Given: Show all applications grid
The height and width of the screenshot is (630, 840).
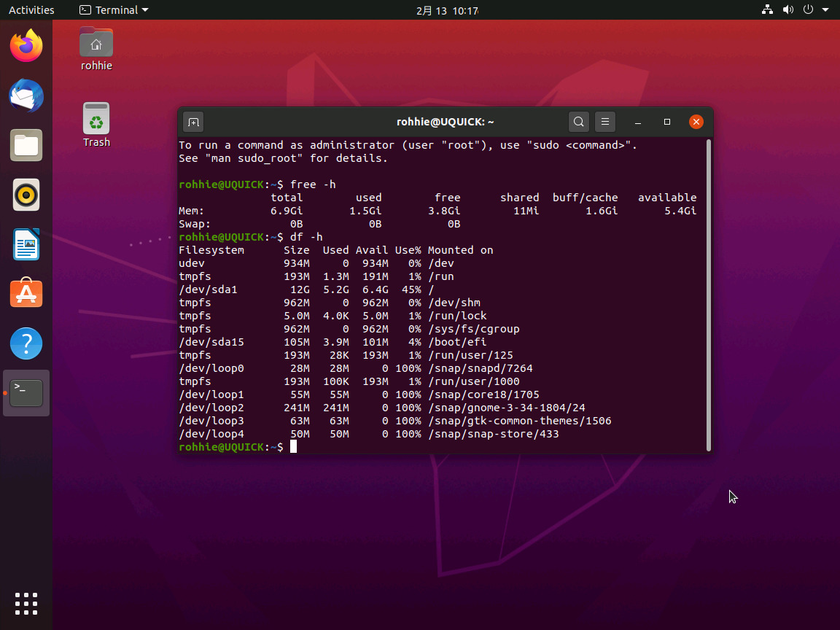Looking at the screenshot, I should (26, 604).
